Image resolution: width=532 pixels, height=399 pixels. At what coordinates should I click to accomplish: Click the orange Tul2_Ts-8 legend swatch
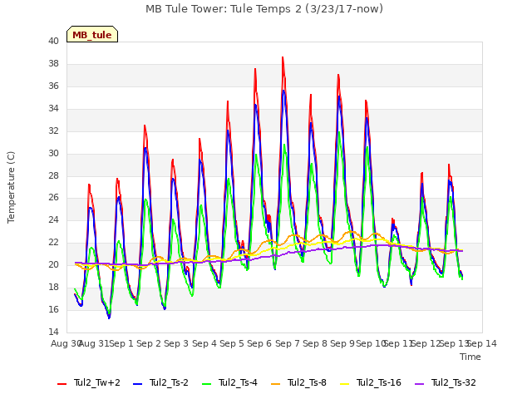point(276,384)
